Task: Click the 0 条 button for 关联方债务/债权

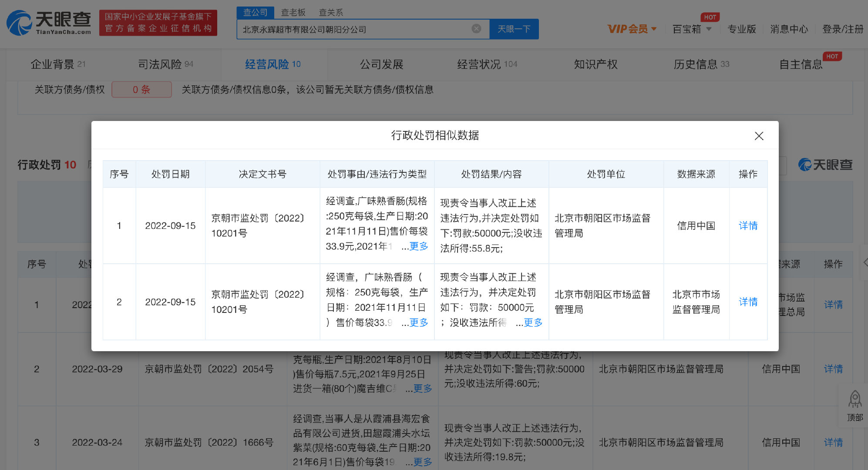Action: 141,90
